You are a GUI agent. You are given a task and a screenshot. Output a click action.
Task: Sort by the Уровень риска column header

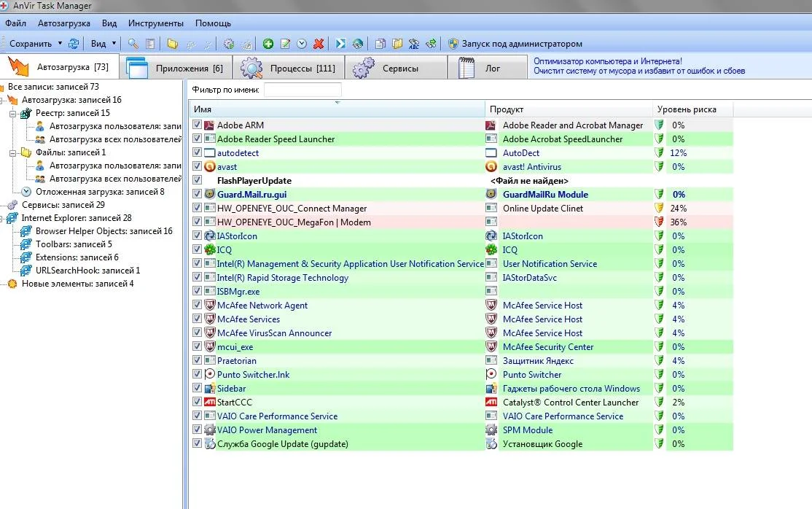[686, 109]
